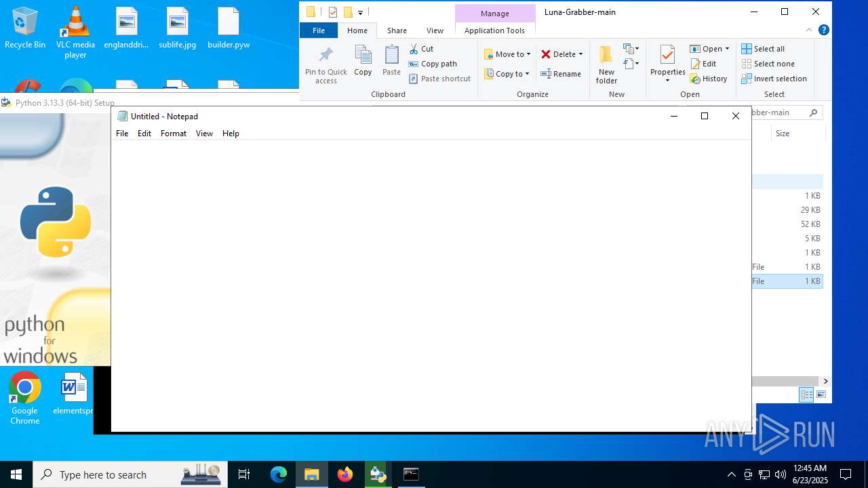
Task: Click inside the Notepad text area
Action: point(431,285)
